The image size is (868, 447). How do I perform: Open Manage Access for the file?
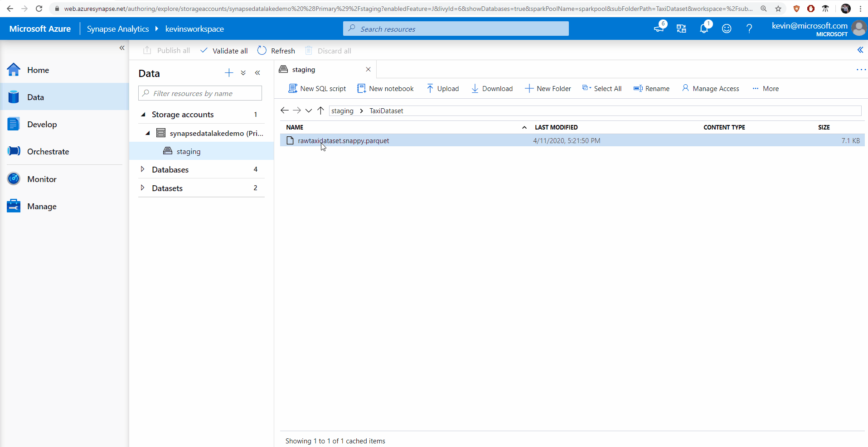[710, 89]
